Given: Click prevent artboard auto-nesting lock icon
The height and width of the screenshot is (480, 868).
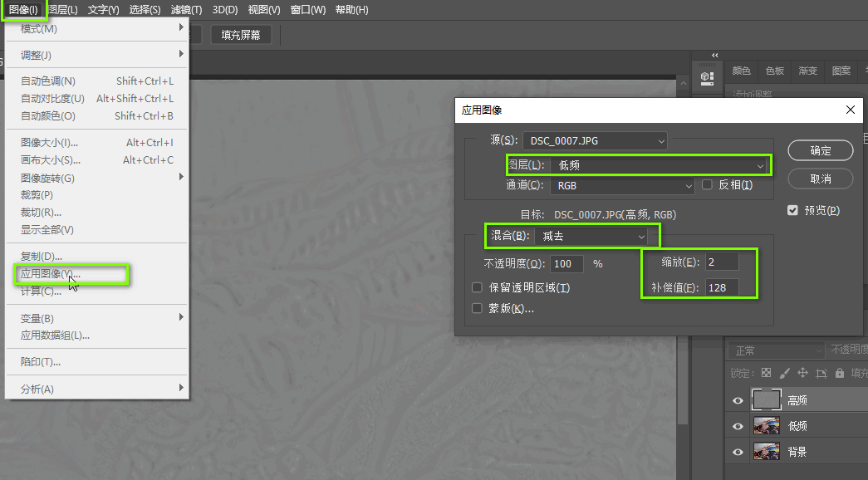Looking at the screenshot, I should click(x=821, y=373).
